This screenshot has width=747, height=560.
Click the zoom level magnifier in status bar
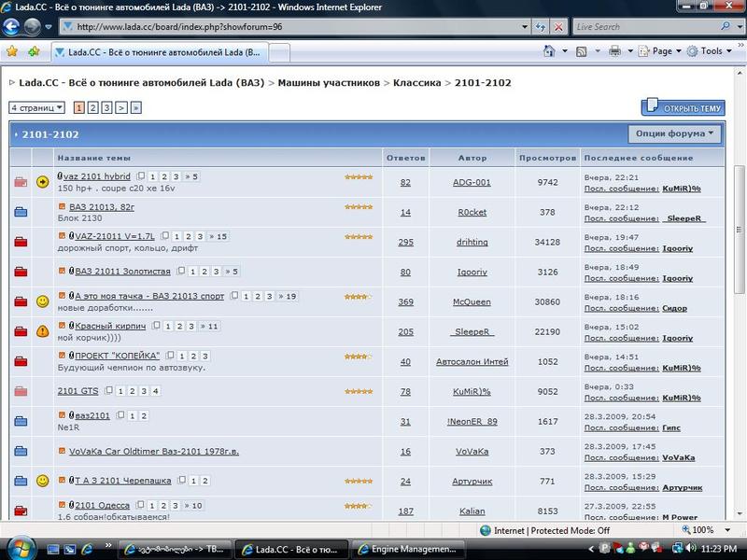point(686,529)
